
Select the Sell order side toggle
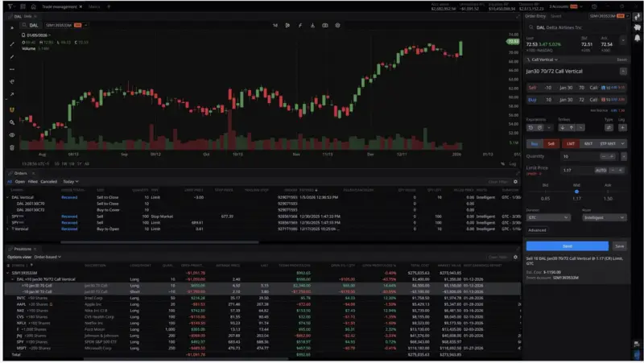(551, 144)
